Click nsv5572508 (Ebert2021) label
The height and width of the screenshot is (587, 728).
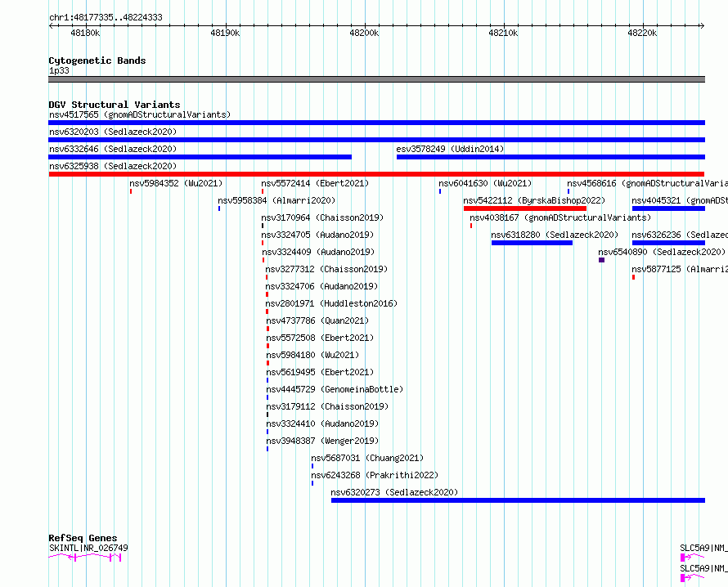click(320, 338)
